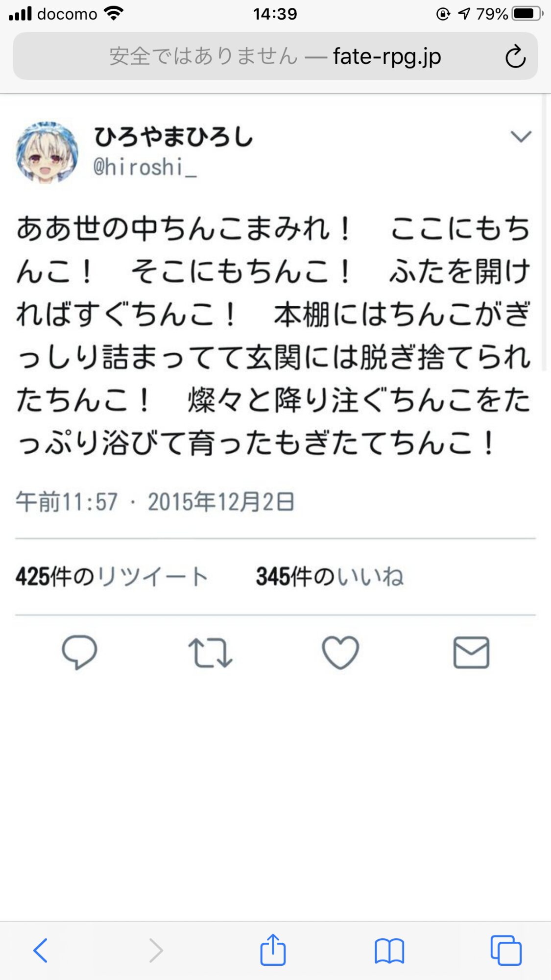Go back with Safari back arrow
The image size is (551, 980).
coord(41,951)
